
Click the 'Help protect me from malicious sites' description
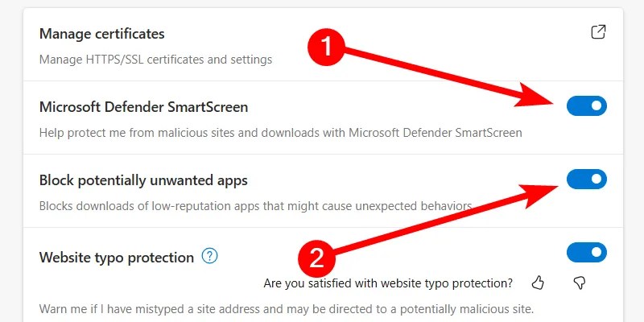(280, 132)
